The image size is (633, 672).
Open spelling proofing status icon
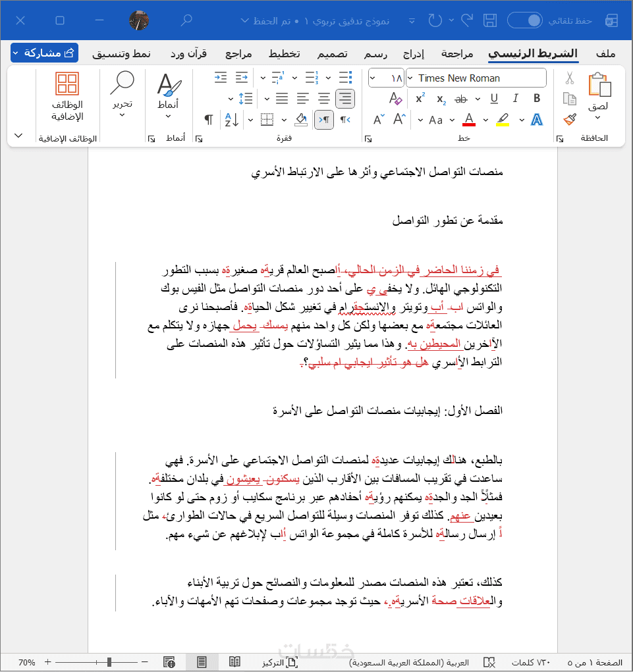(x=489, y=663)
